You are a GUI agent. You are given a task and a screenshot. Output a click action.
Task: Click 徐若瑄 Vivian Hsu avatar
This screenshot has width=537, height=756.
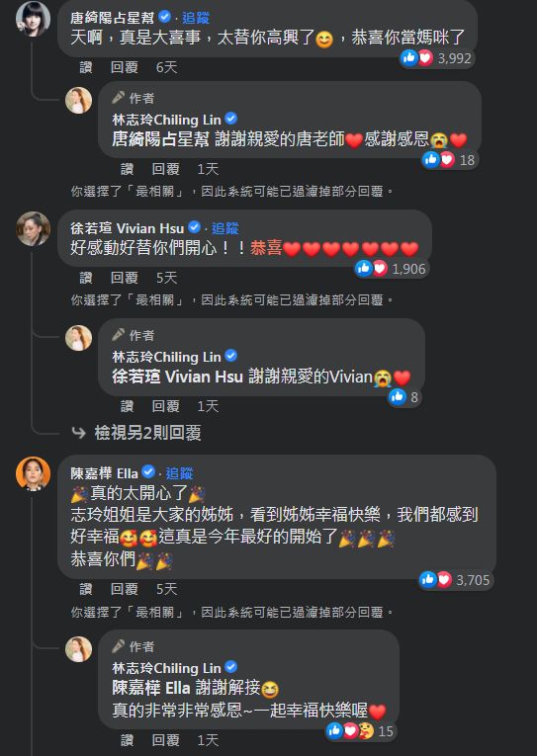coord(33,228)
